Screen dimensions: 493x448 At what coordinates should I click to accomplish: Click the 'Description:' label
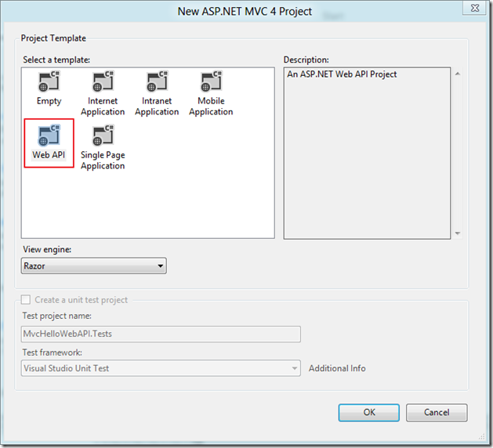306,60
